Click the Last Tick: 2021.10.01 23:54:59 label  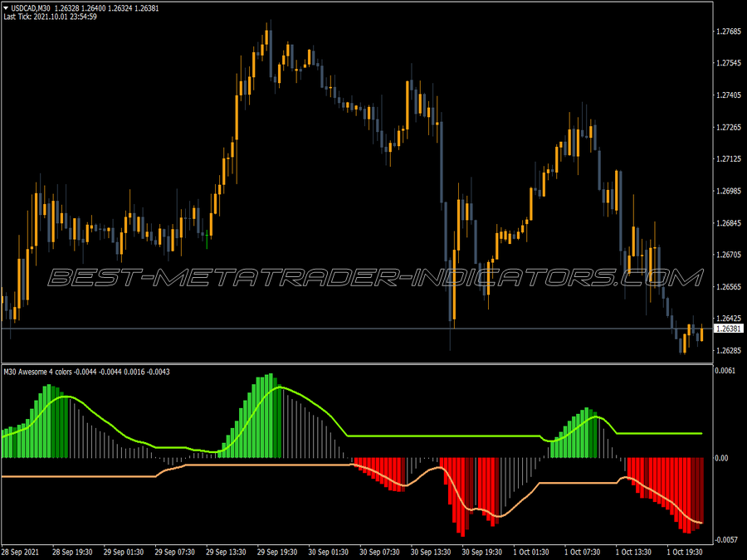click(x=51, y=17)
